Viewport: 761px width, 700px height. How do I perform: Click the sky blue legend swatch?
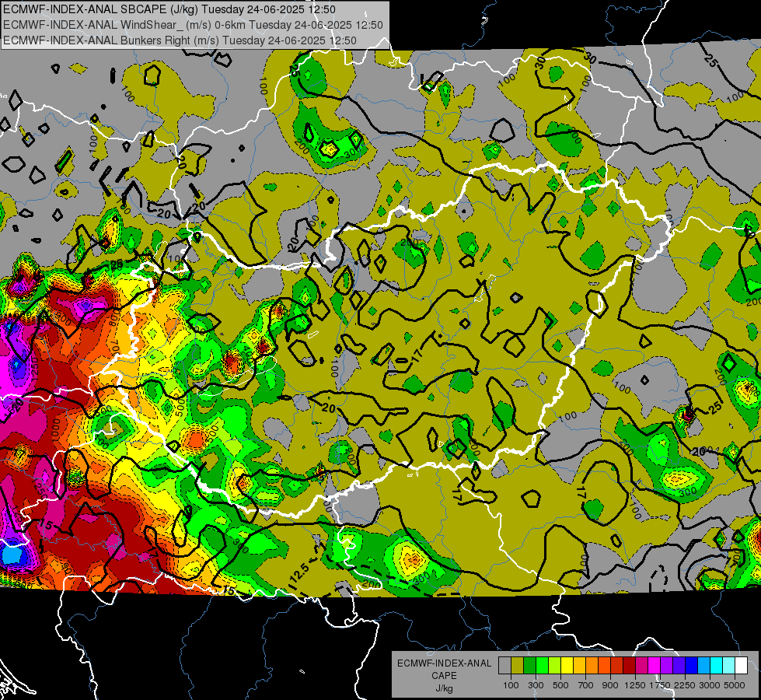[703, 666]
